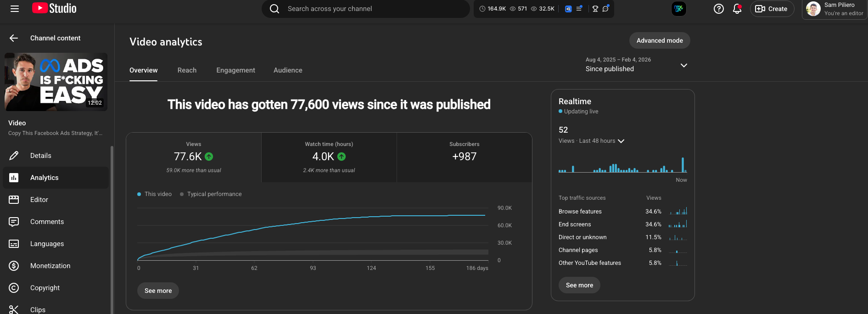868x314 pixels.
Task: Switch to the Reach tab
Action: [x=187, y=70]
